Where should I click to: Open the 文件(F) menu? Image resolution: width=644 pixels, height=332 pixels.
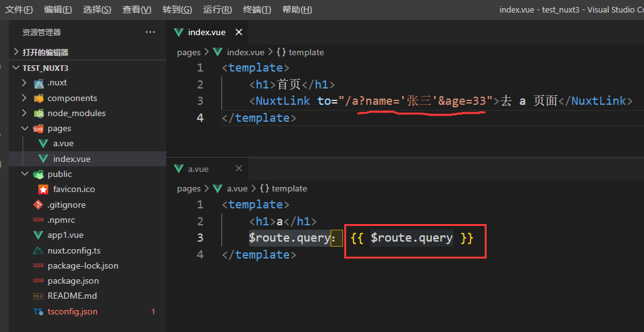[19, 10]
